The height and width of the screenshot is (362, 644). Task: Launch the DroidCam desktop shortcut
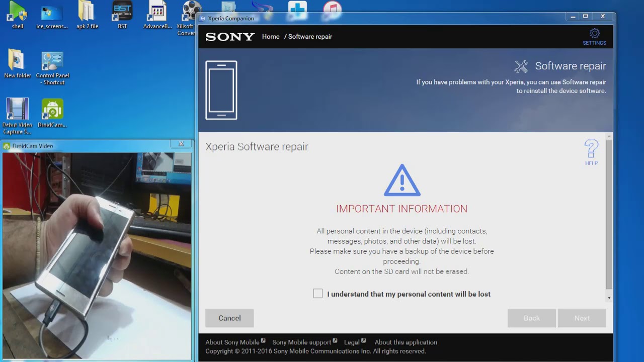point(52,113)
